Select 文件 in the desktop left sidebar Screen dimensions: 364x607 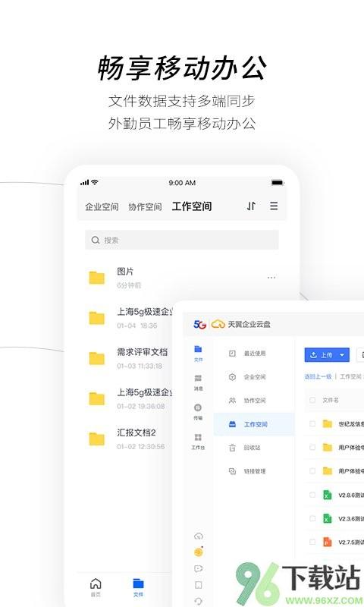coord(198,353)
